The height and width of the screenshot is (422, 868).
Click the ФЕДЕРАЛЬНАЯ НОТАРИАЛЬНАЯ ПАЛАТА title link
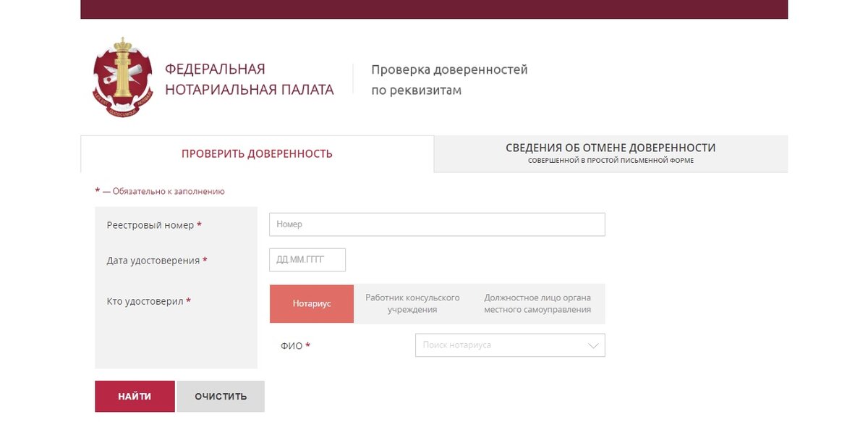point(250,80)
